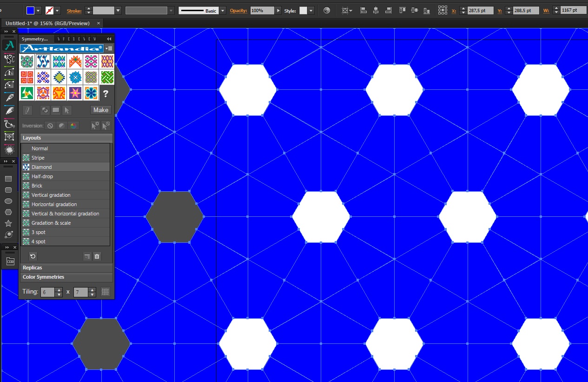
Task: Click the overlapping shapes icon in Symmetry panel
Action: coord(45,110)
